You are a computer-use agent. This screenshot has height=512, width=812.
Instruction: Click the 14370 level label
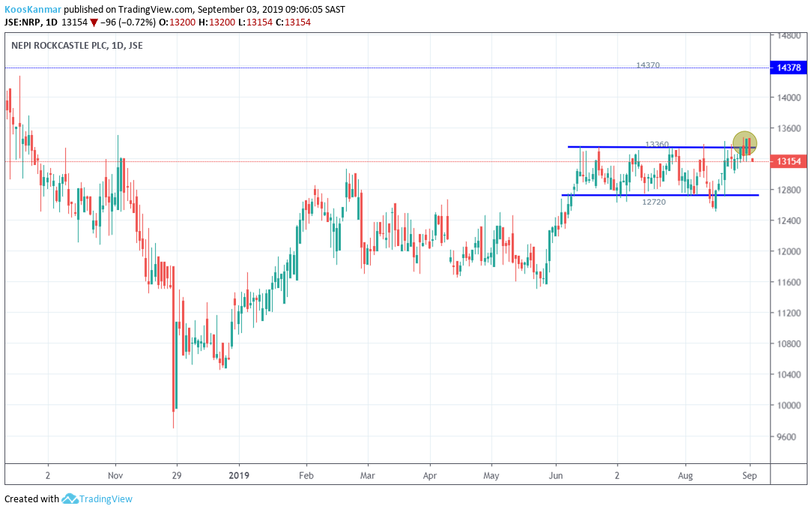(x=648, y=64)
